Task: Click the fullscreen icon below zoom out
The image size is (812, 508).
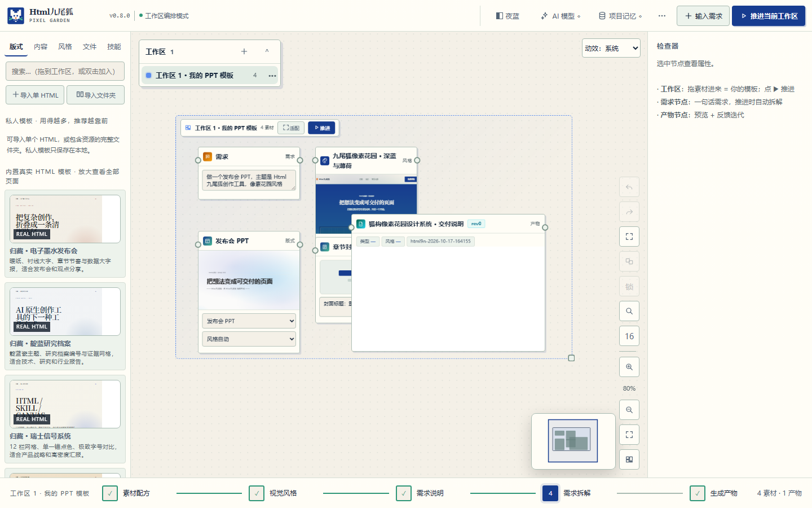Action: point(629,435)
